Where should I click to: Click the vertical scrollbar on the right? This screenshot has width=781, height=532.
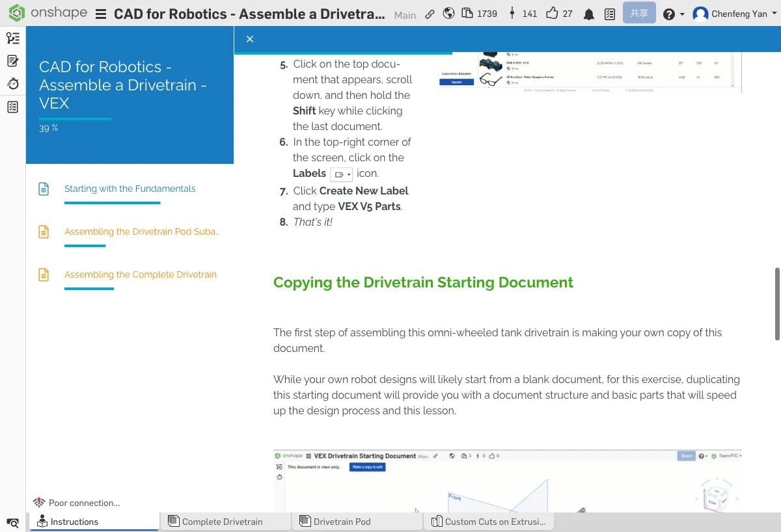[777, 303]
